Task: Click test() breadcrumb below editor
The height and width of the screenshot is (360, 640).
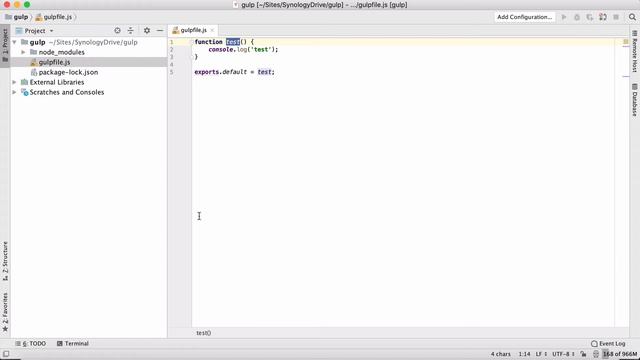Action: tap(203, 333)
